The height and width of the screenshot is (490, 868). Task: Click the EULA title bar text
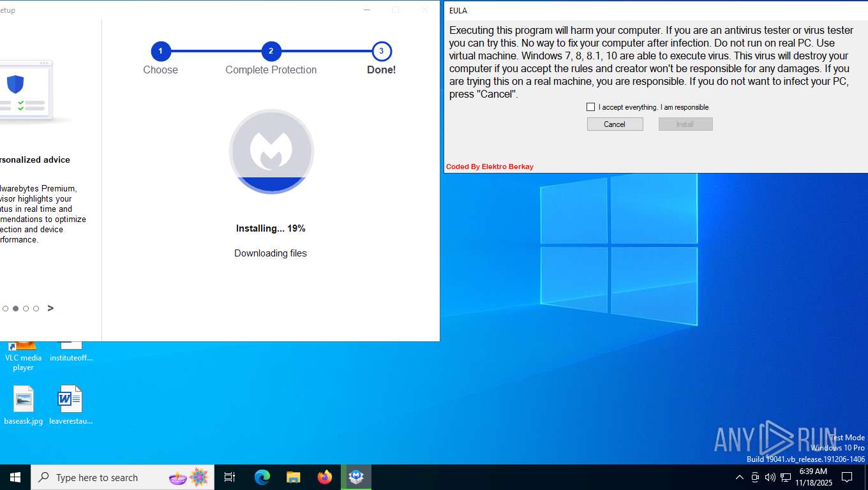458,11
